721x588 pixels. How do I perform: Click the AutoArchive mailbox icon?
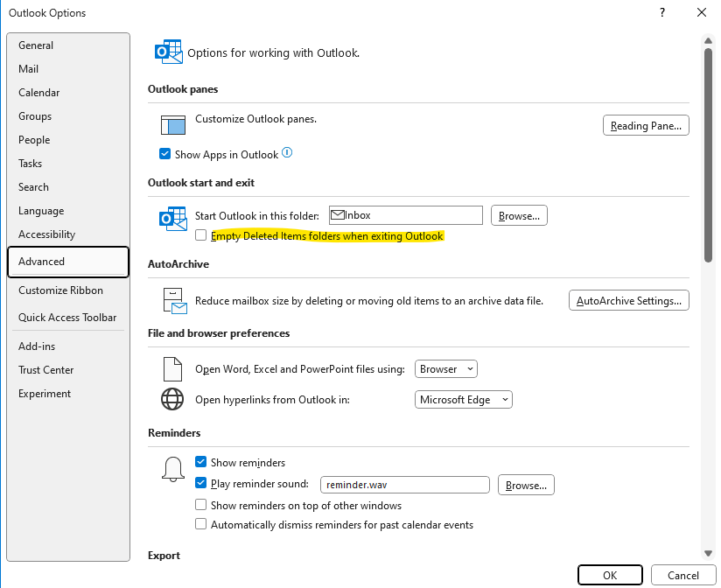(x=175, y=301)
